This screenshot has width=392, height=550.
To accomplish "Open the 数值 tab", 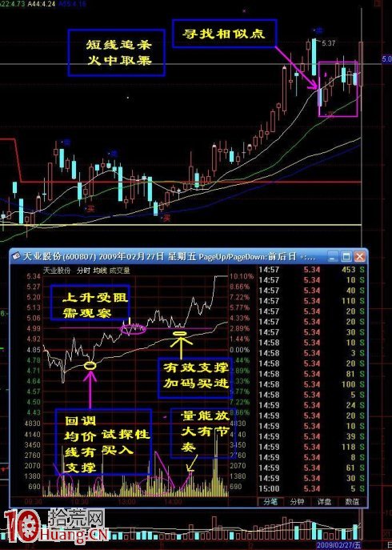I will (351, 502).
